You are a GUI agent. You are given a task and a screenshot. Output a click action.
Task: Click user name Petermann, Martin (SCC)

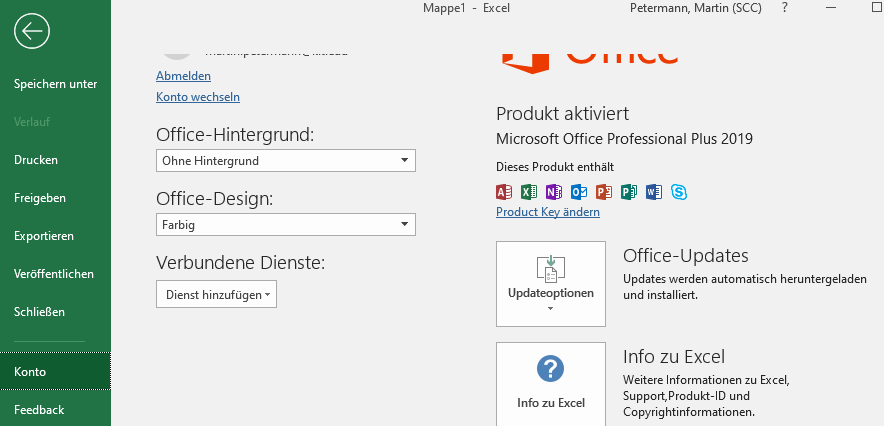[695, 8]
